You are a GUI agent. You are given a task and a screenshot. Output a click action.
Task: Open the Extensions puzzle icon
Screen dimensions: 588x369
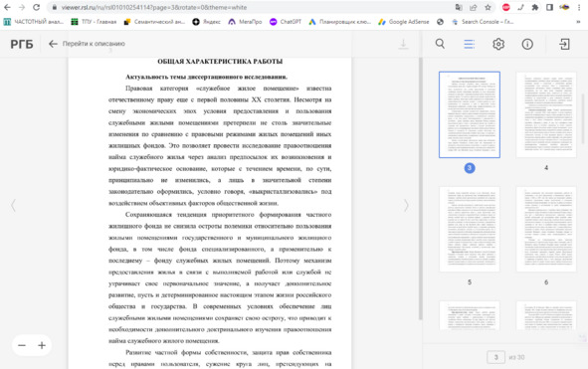(x=535, y=7)
